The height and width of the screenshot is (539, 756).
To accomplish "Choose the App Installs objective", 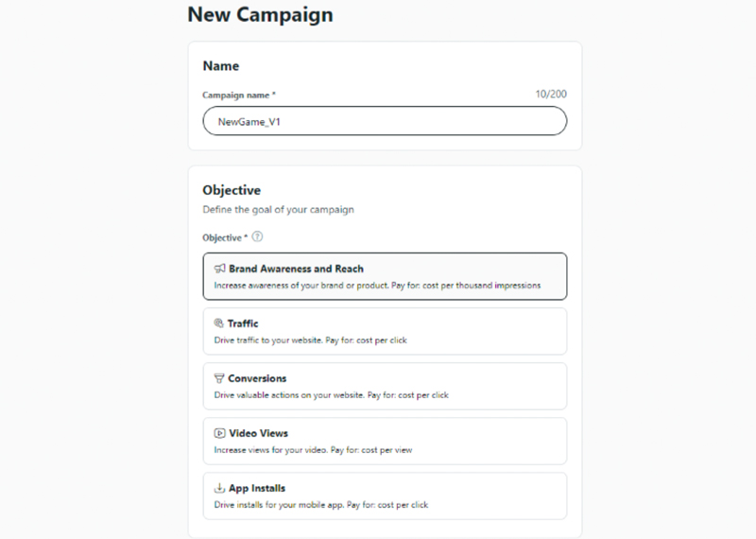I will tap(385, 496).
